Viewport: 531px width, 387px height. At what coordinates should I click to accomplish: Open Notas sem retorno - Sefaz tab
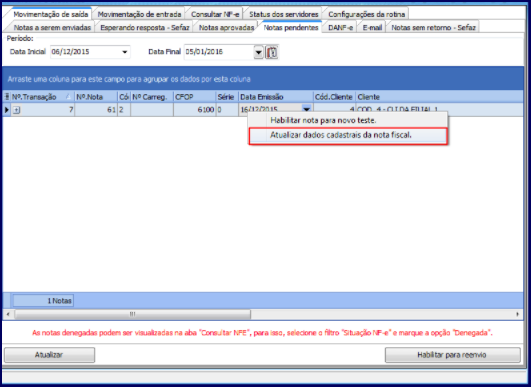pos(433,27)
